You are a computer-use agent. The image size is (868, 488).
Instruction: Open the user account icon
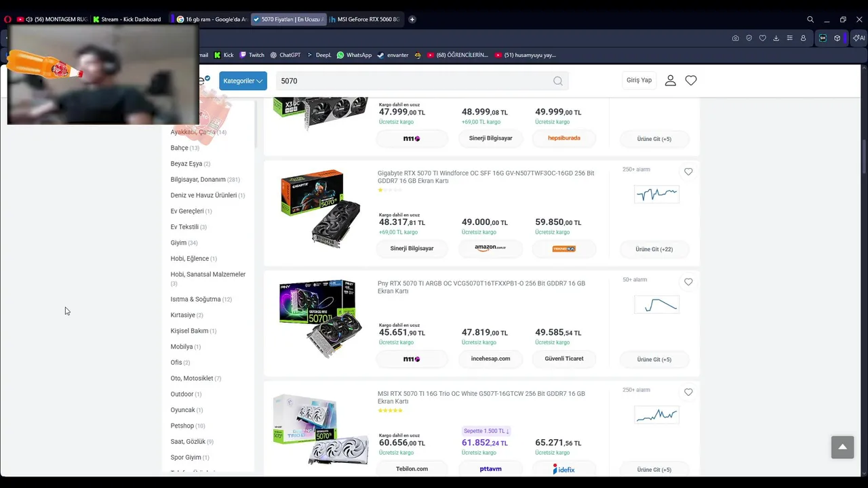pos(671,80)
